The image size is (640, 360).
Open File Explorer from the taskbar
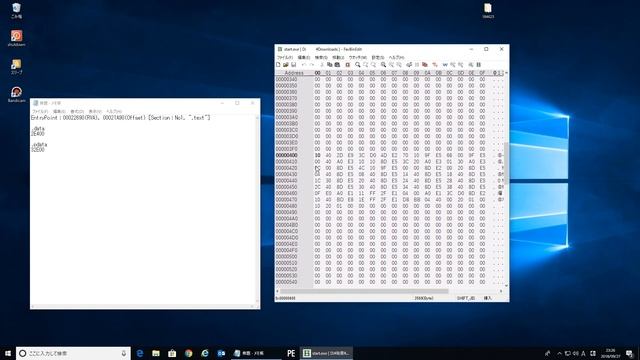(x=156, y=353)
